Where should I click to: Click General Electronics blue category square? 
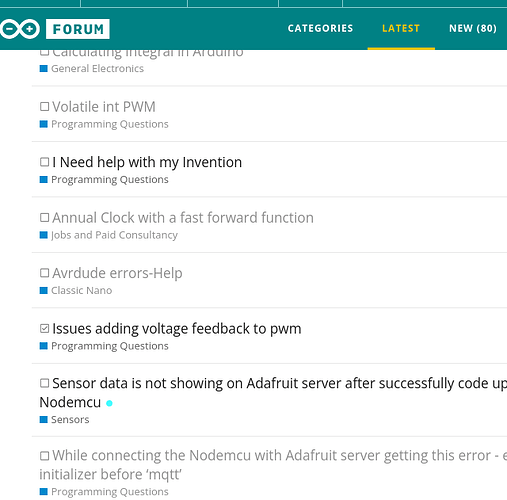pyautogui.click(x=44, y=68)
